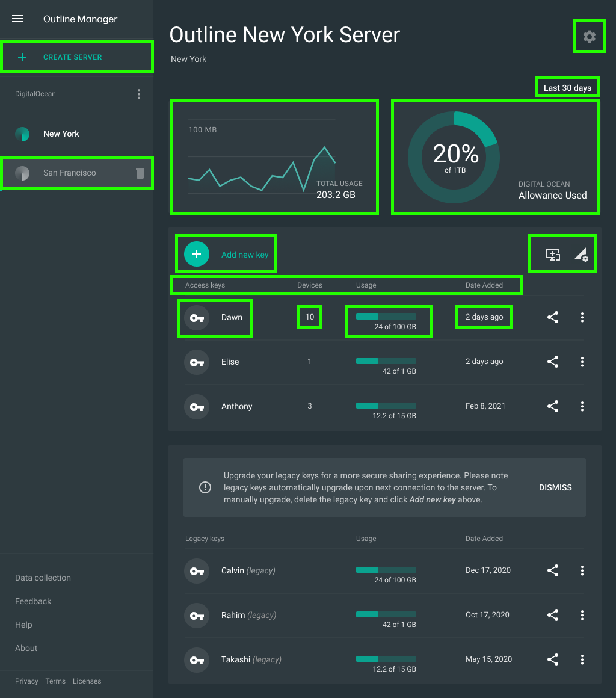Share Takashi's legacy access key
The image size is (616, 698).
pos(553,659)
